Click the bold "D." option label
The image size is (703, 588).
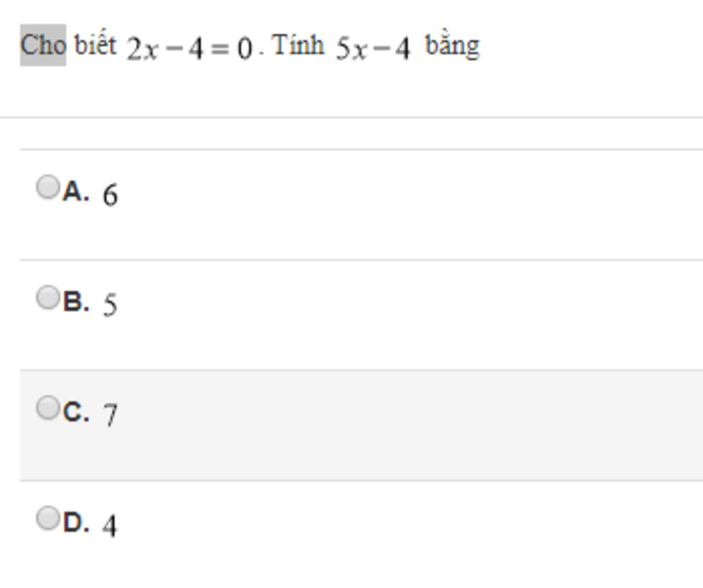click(x=76, y=524)
